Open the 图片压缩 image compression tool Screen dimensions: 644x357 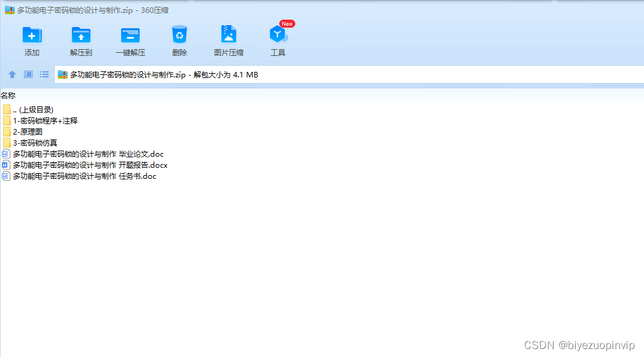[229, 34]
